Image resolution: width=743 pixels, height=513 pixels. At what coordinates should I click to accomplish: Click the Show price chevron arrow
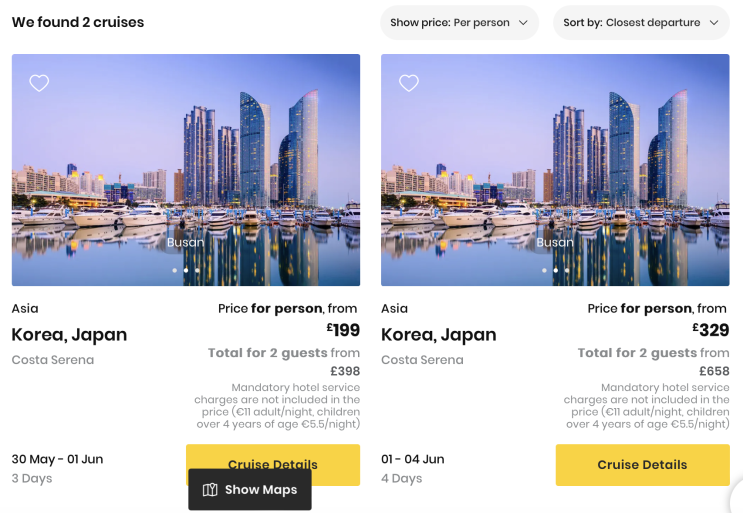click(523, 23)
